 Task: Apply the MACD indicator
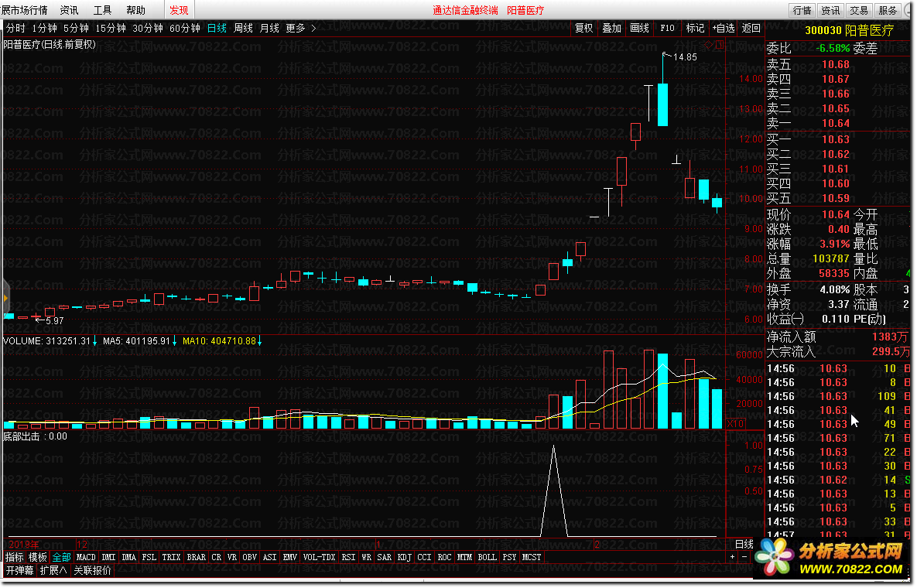(x=86, y=557)
